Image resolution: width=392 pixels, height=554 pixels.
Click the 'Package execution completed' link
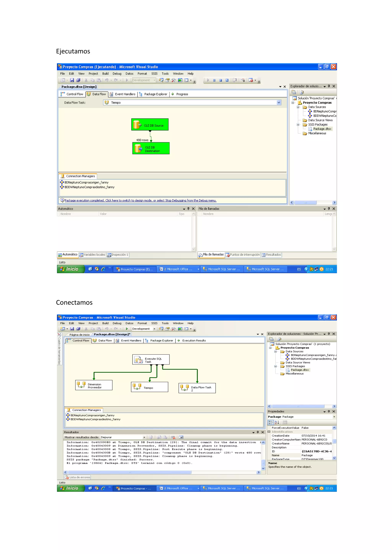coord(140,200)
